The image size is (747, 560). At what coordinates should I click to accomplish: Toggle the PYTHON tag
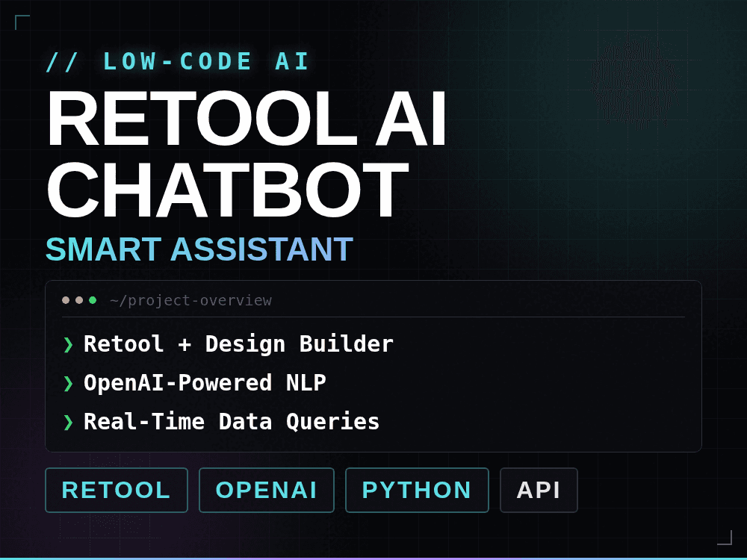(417, 490)
